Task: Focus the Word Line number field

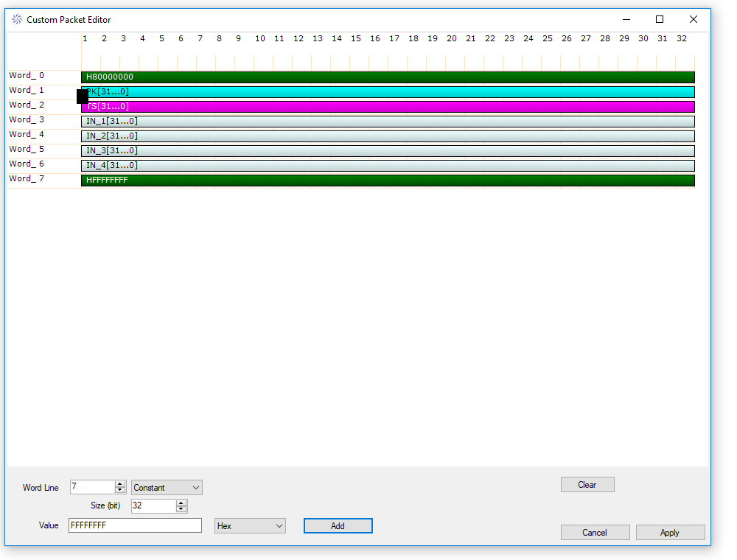Action: click(93, 487)
